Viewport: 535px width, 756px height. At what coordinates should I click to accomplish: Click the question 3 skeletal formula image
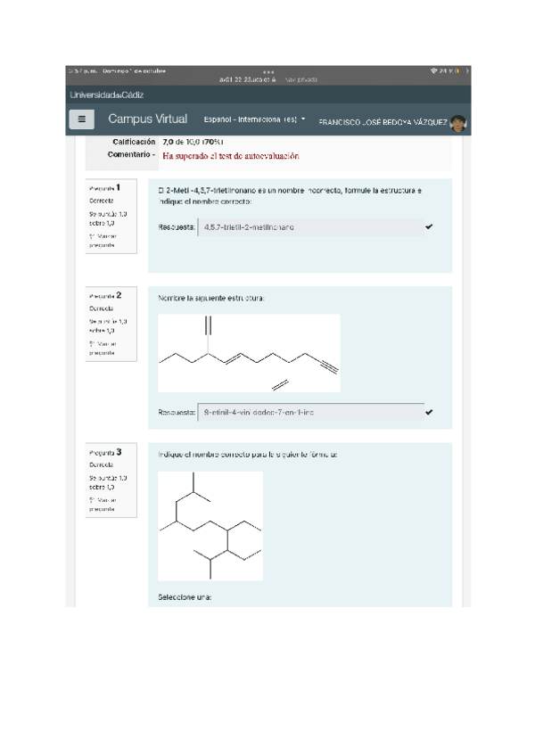pos(210,526)
